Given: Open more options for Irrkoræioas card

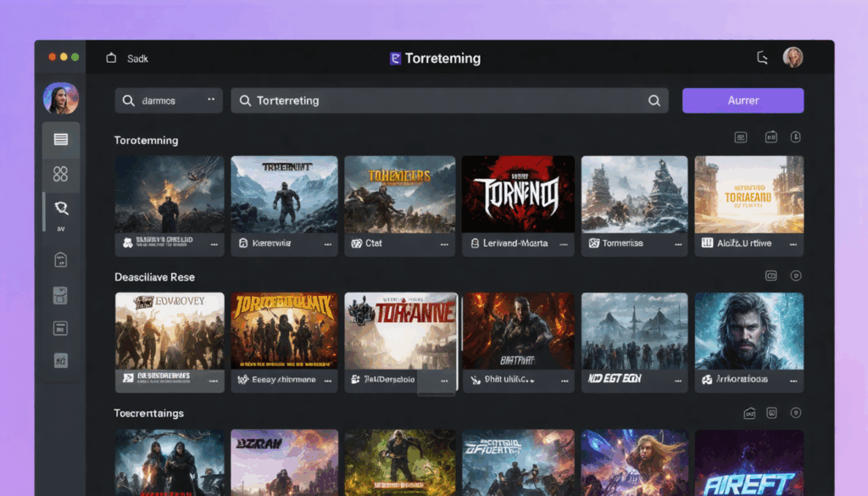Looking at the screenshot, I should pos(793,381).
